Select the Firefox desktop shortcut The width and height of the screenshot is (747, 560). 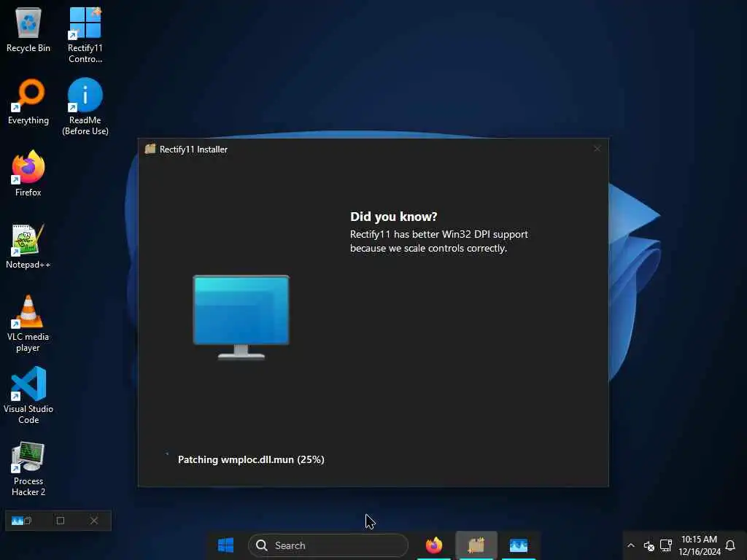28,174
